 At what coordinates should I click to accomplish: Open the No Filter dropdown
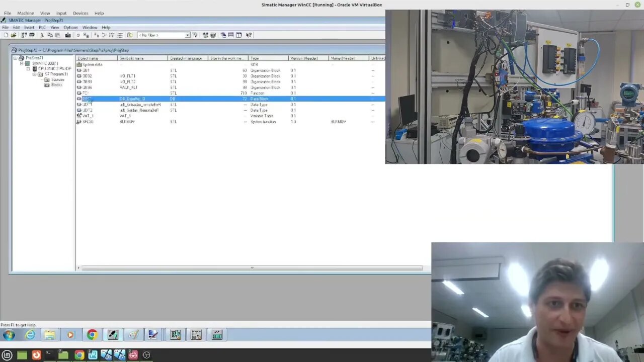tap(187, 35)
